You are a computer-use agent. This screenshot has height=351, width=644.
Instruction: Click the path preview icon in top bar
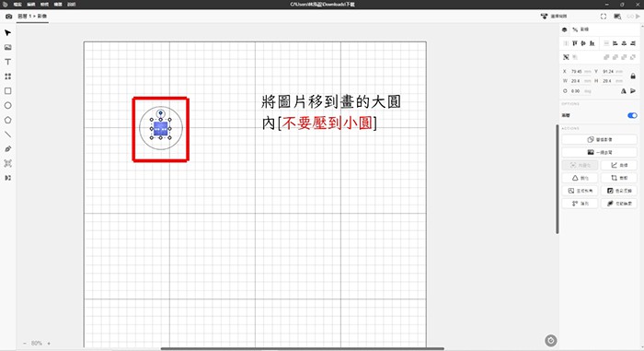(617, 16)
